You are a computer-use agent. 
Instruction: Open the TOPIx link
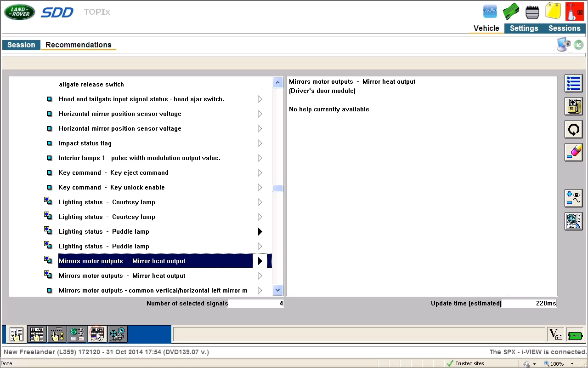click(97, 12)
